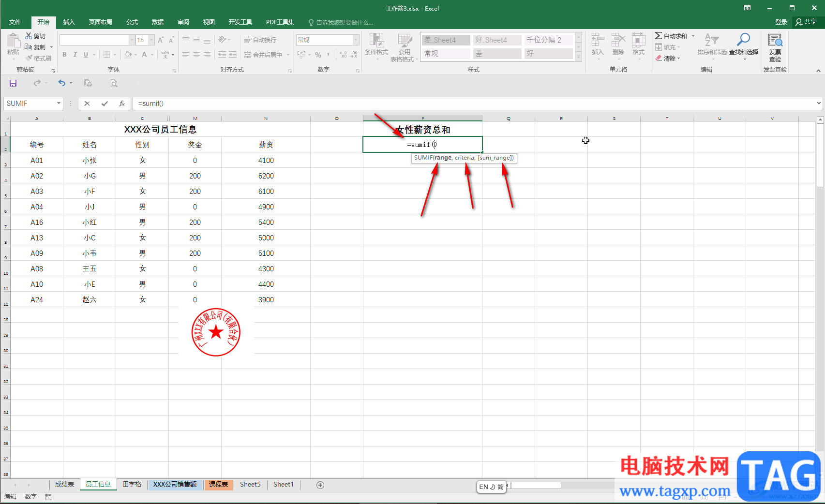The image size is (825, 504).
Task: Select the Format Painter brush
Action: tap(29, 58)
